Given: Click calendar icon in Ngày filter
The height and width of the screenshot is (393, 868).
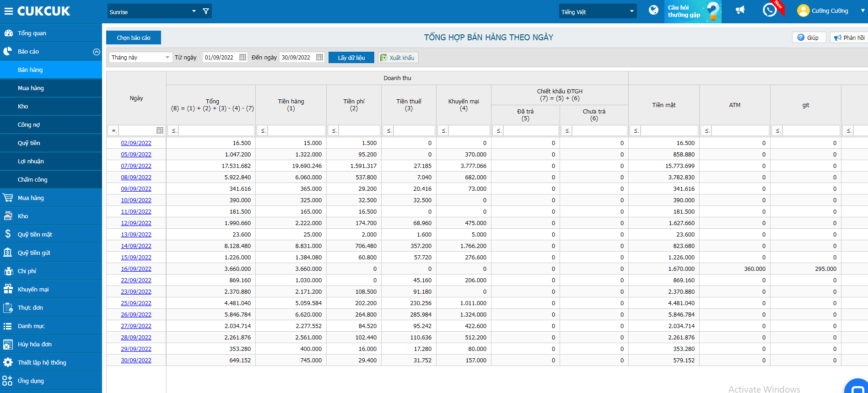Looking at the screenshot, I should click(x=160, y=130).
